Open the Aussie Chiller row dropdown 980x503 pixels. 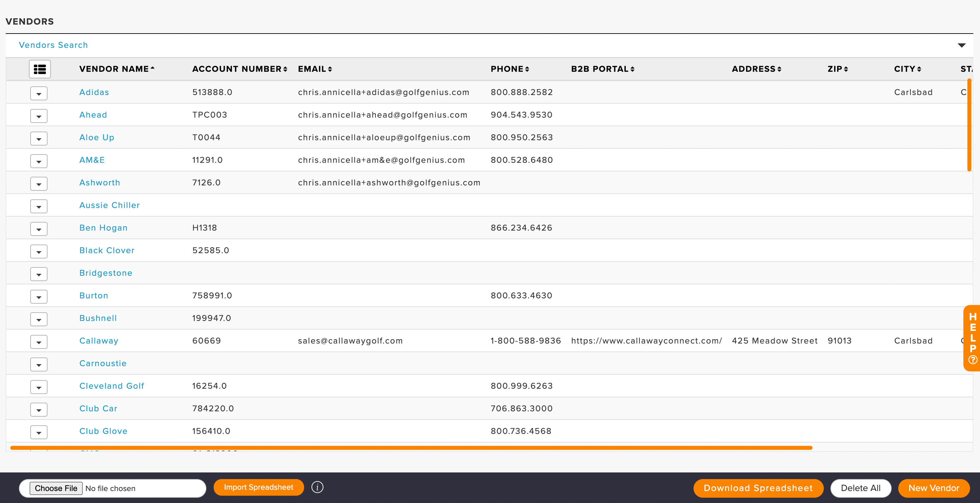pyautogui.click(x=39, y=206)
